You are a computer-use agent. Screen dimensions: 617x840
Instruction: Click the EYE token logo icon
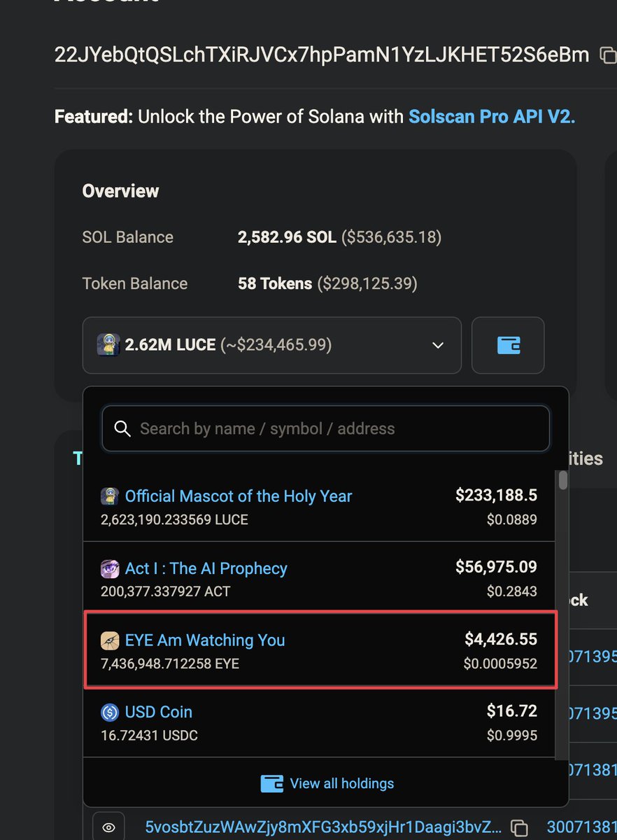[x=110, y=640]
